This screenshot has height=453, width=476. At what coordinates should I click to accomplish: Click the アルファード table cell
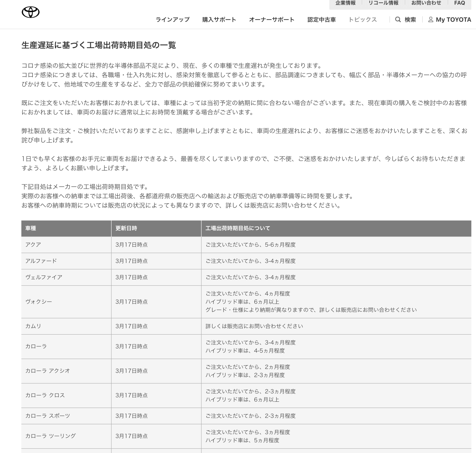66,261
